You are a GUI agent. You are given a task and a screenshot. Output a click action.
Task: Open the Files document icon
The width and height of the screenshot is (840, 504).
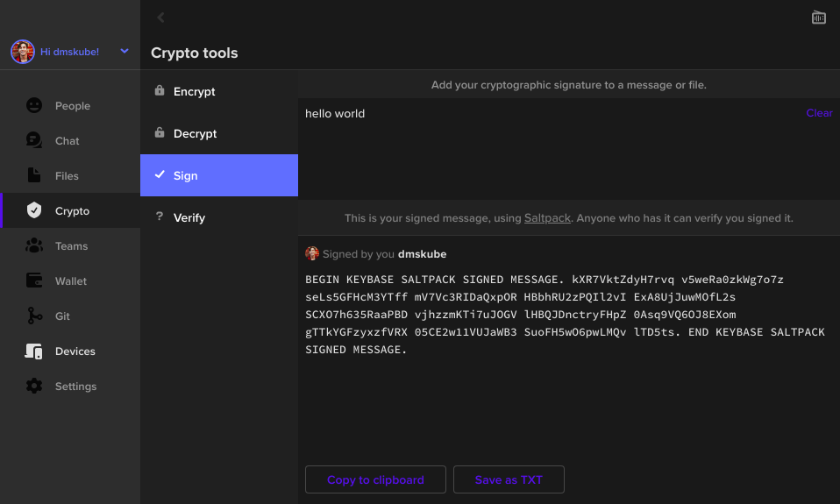(33, 175)
